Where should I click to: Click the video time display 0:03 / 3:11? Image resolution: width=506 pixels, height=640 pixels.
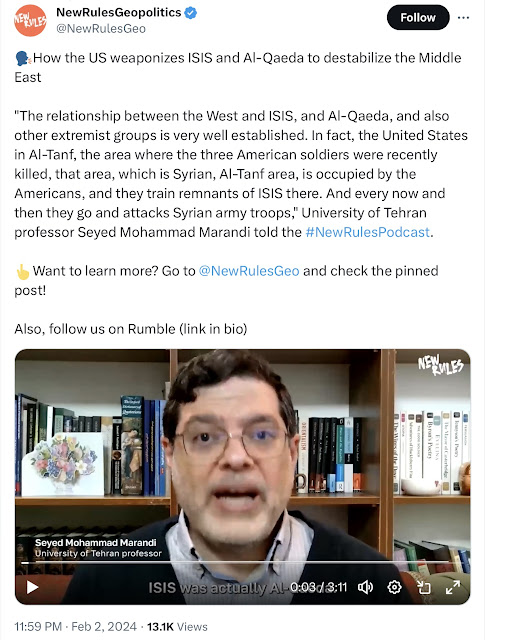pos(318,587)
